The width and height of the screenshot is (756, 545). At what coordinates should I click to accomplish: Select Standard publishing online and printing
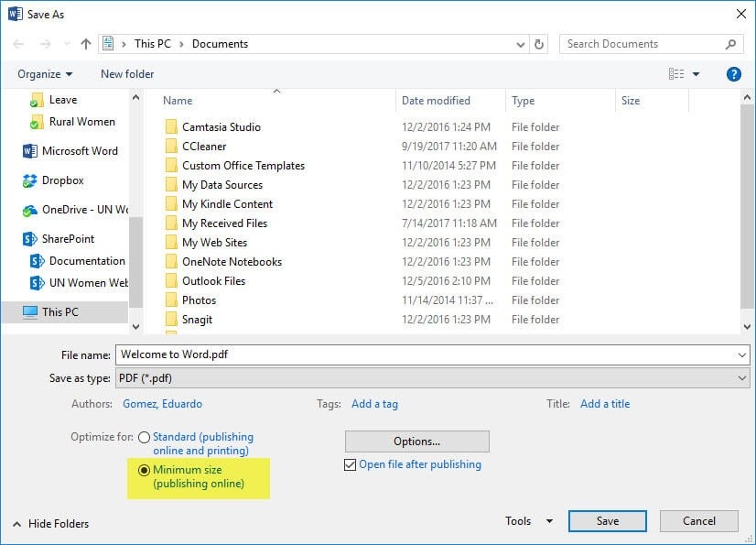coord(145,437)
